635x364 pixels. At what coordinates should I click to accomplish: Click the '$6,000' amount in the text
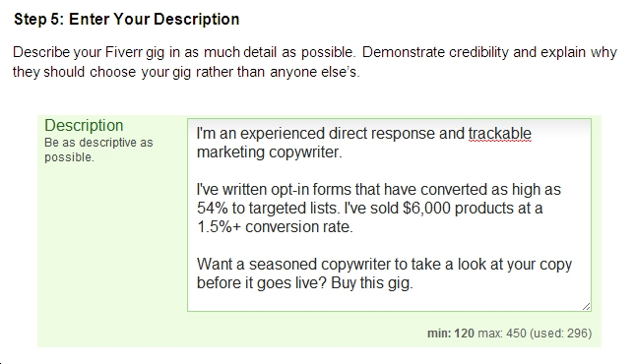[427, 209]
